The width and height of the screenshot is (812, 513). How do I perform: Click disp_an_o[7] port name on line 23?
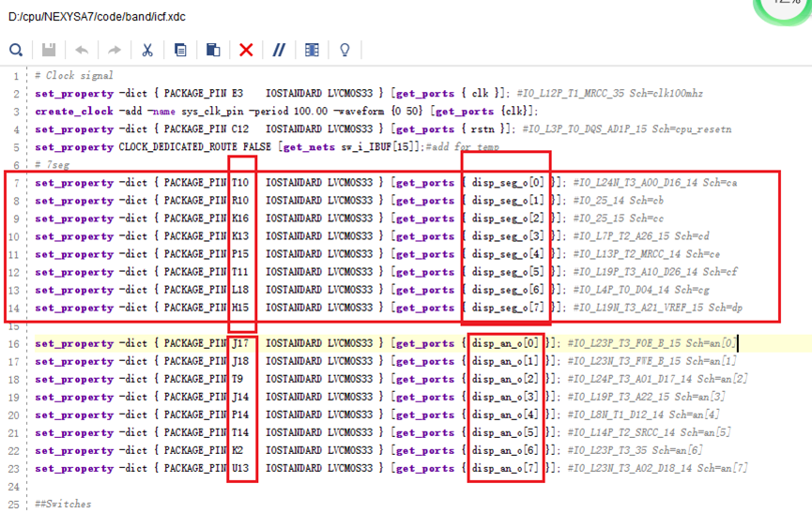coord(506,468)
